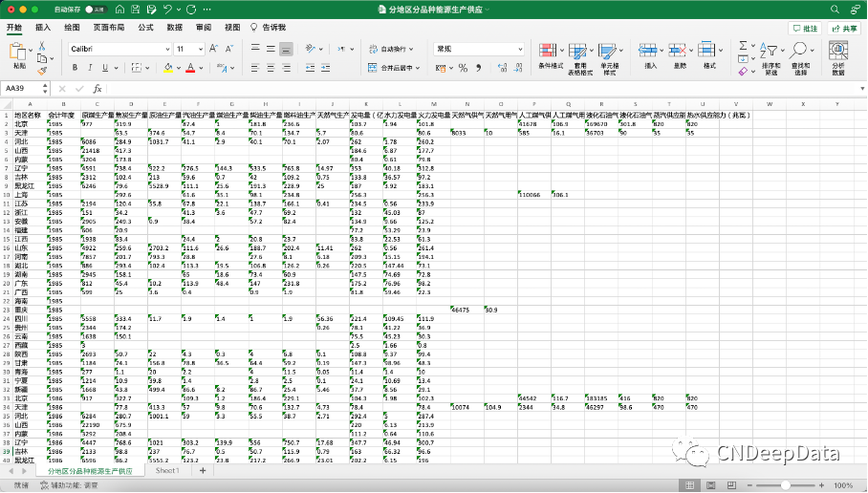Viewport: 868px width, 493px height.
Task: Click the Cut scissors icon
Action: tap(41, 46)
